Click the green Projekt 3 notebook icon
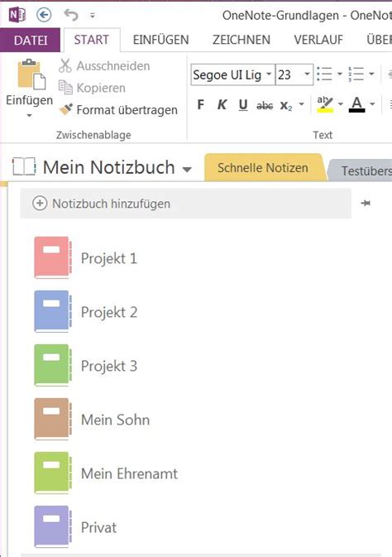 tap(53, 365)
